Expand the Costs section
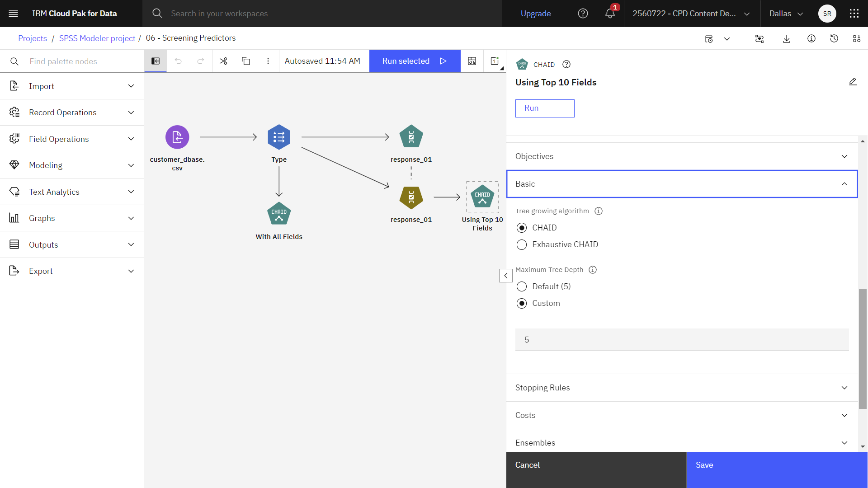Screen dimensions: 868x488 [x=682, y=415]
